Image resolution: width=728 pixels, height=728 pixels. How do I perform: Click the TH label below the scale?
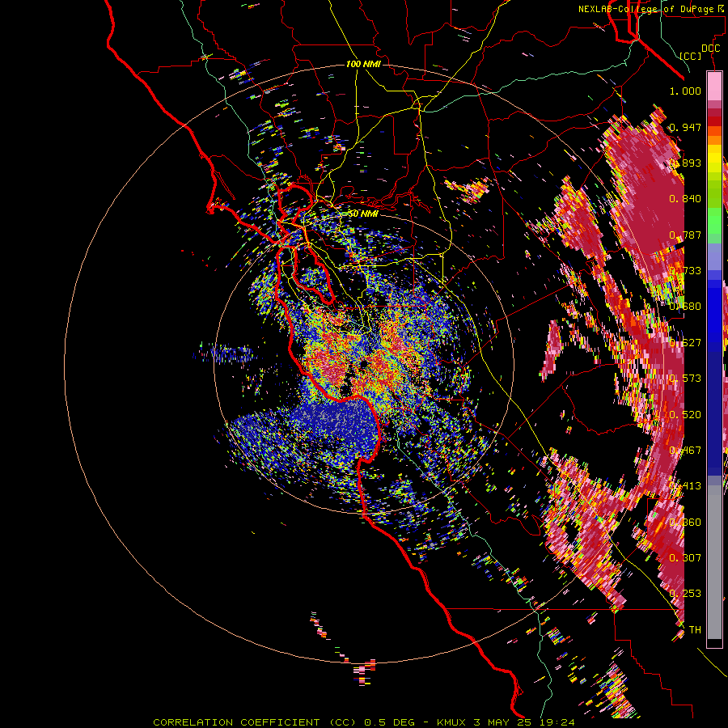695,629
